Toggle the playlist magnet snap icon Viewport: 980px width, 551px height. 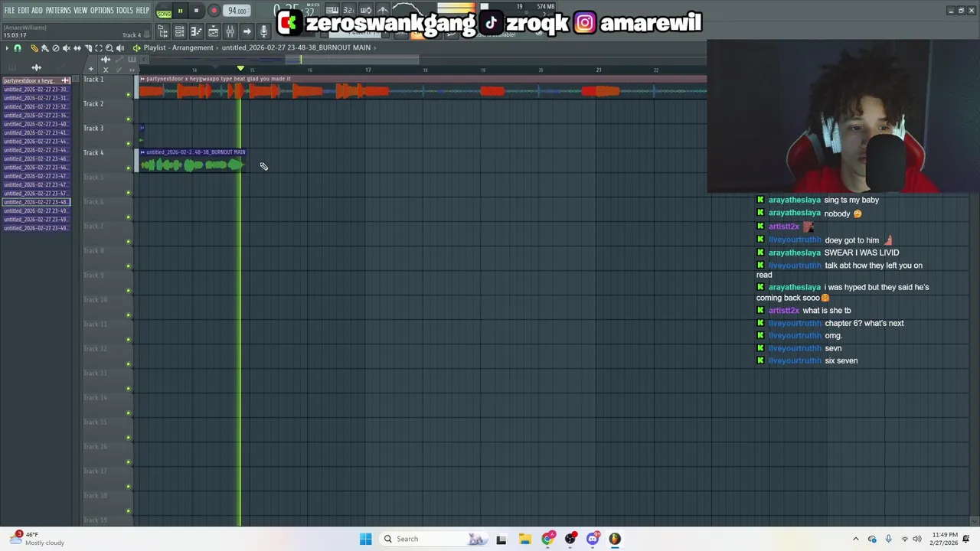click(x=18, y=47)
